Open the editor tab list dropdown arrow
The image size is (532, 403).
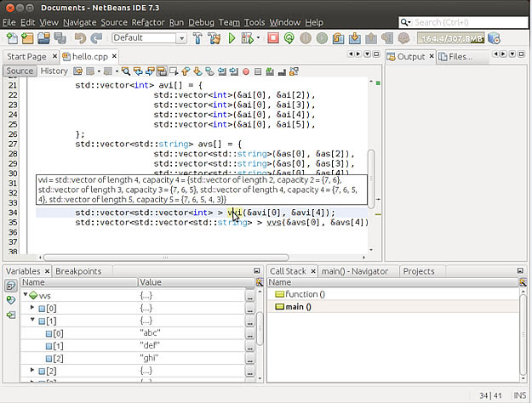(368, 54)
